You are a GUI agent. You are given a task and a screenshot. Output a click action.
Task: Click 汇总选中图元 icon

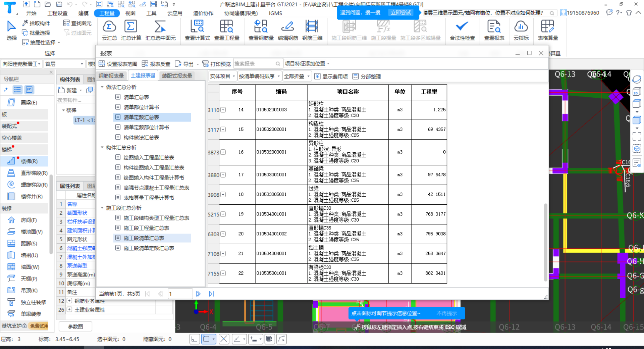pos(160,30)
